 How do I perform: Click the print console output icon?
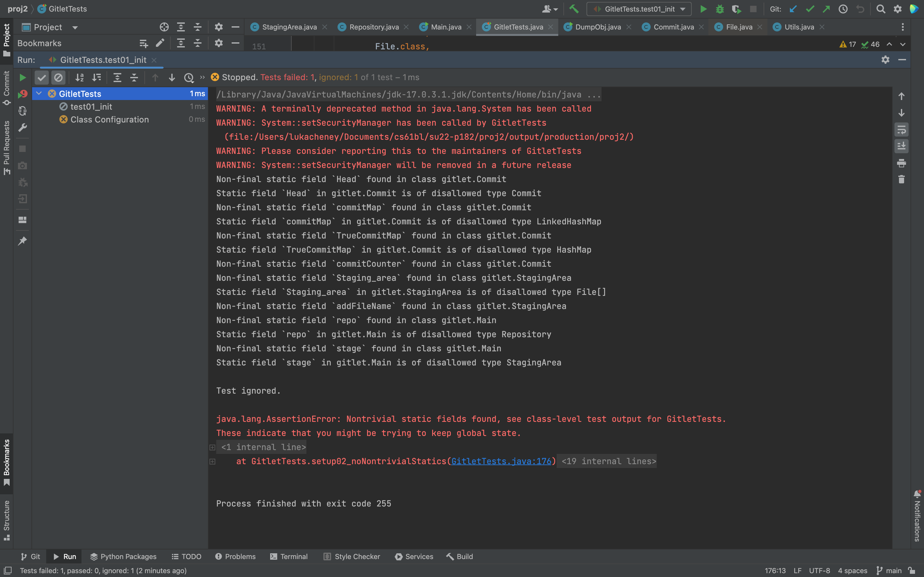tap(901, 163)
